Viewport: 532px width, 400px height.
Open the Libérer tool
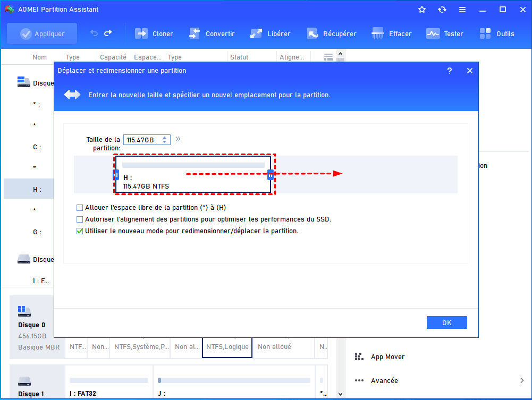tap(271, 33)
